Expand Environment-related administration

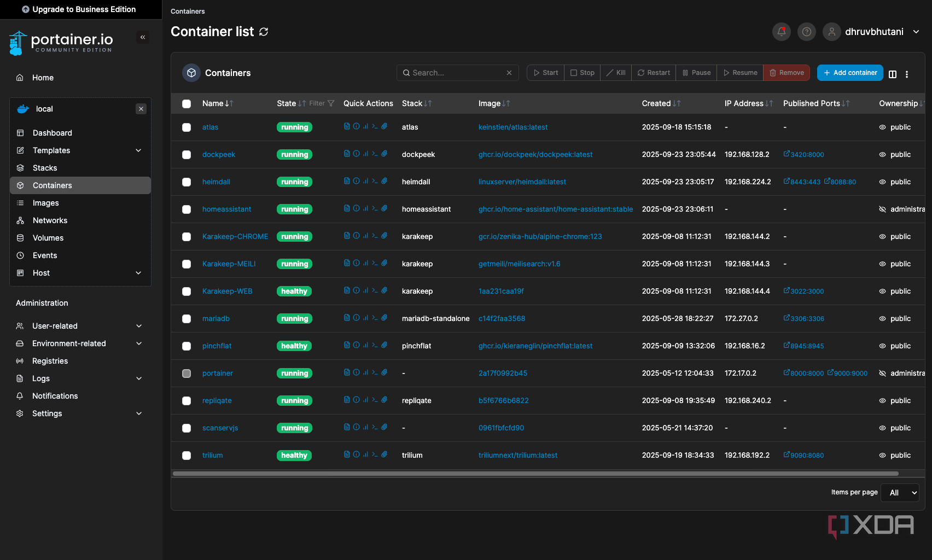(x=80, y=343)
